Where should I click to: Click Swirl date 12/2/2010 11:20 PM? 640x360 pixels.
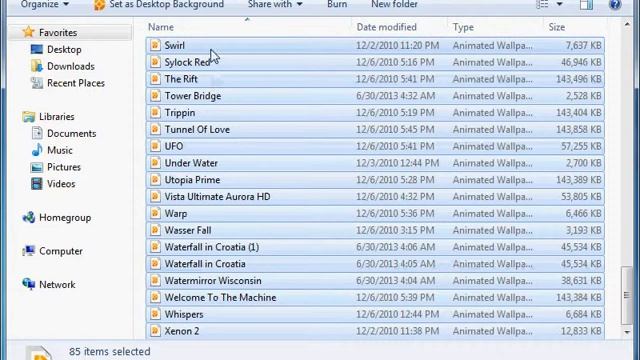tap(398, 45)
